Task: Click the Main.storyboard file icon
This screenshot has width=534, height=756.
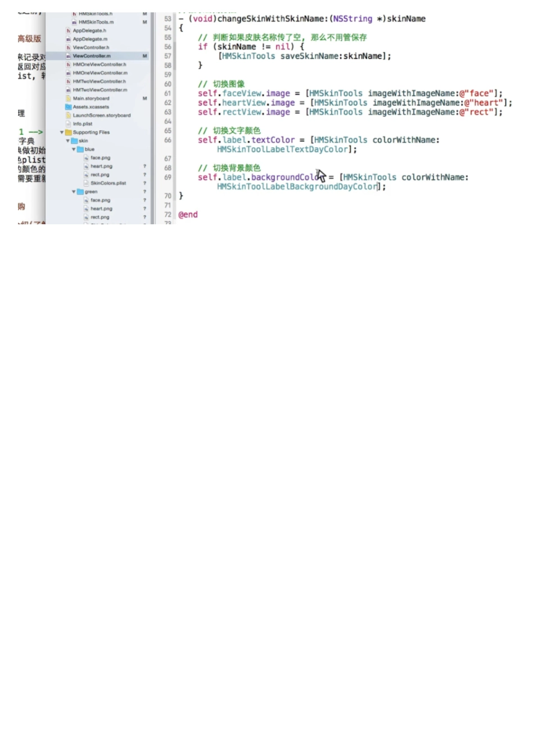Action: click(69, 98)
